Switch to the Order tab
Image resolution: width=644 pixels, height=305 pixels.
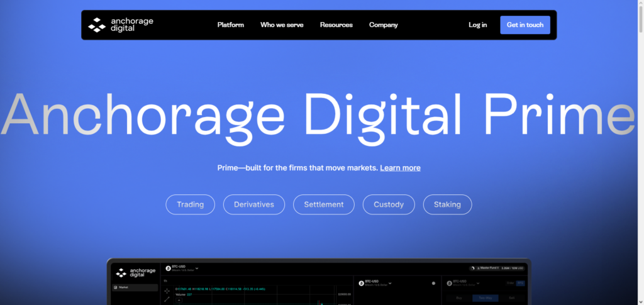[511, 283]
